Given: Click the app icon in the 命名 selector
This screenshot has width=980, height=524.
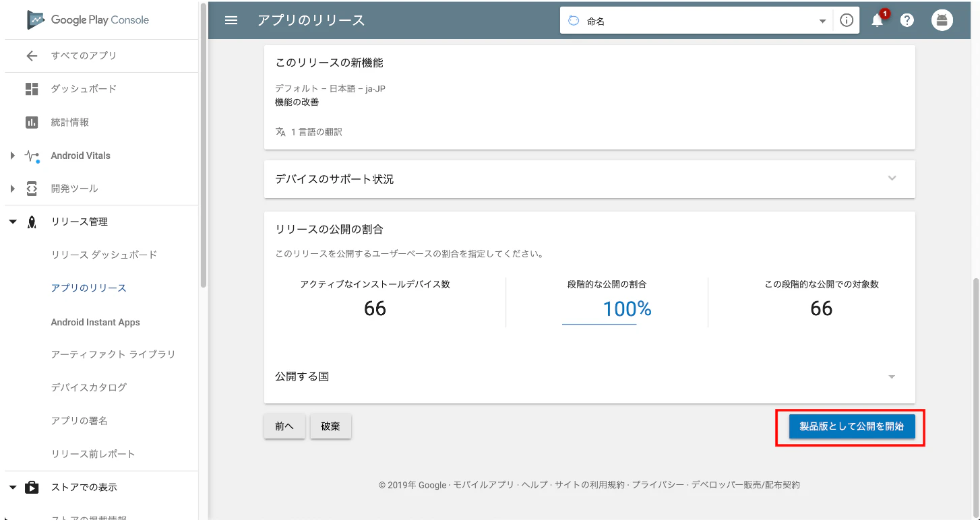Looking at the screenshot, I should (574, 21).
